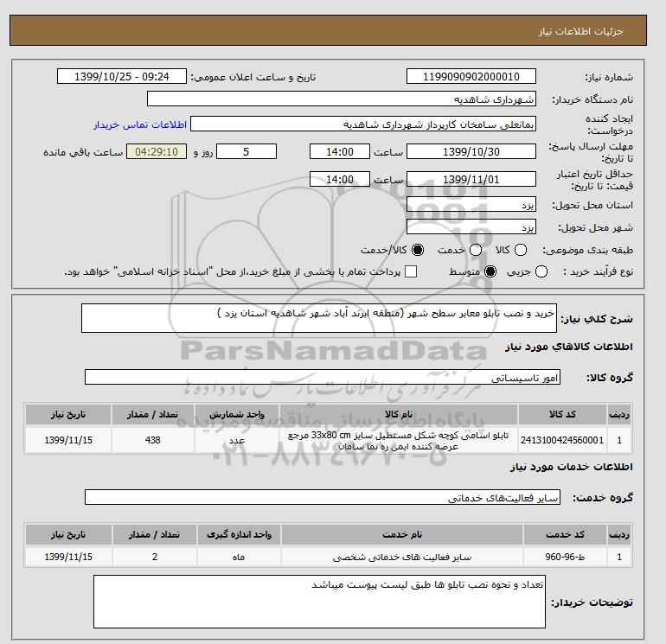Click the price validity time 14:00 field
666x644 pixels.
click(340, 179)
